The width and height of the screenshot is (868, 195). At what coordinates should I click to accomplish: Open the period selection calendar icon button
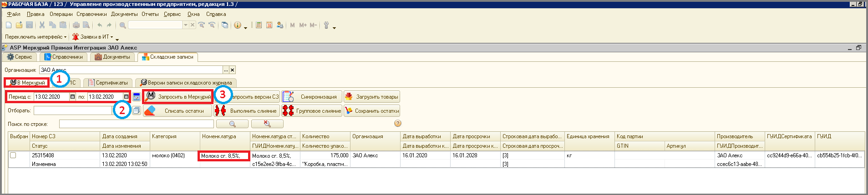click(x=136, y=97)
